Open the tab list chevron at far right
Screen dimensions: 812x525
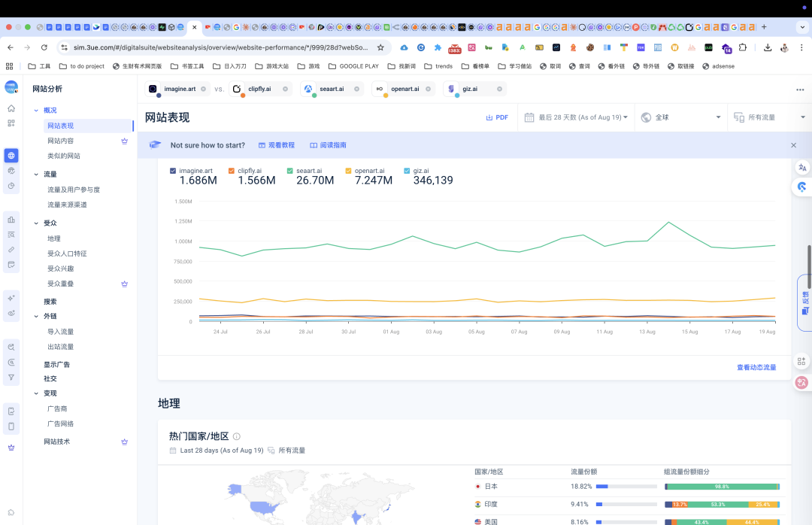pyautogui.click(x=803, y=27)
